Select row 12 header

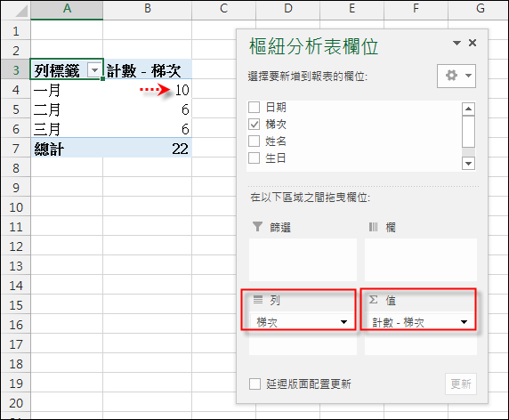(x=16, y=246)
